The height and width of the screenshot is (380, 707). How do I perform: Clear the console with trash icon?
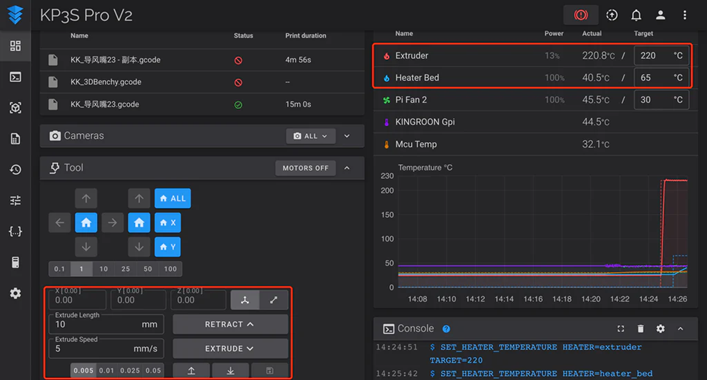[640, 329]
